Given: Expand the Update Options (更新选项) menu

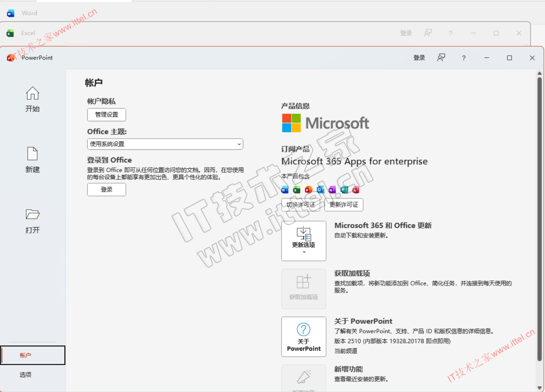Looking at the screenshot, I should pyautogui.click(x=304, y=241).
